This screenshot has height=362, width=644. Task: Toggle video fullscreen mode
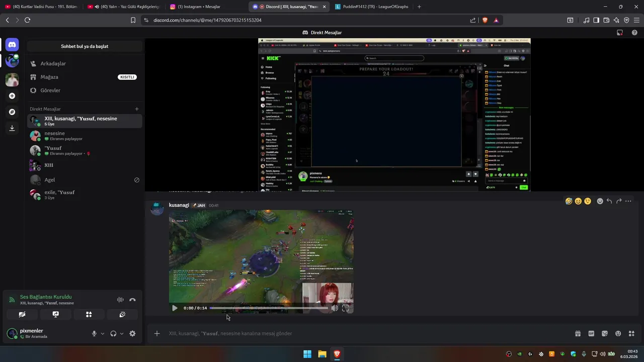(345, 308)
